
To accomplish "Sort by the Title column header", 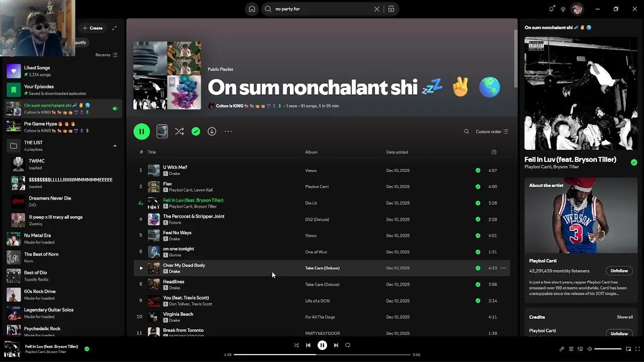I will pyautogui.click(x=151, y=152).
